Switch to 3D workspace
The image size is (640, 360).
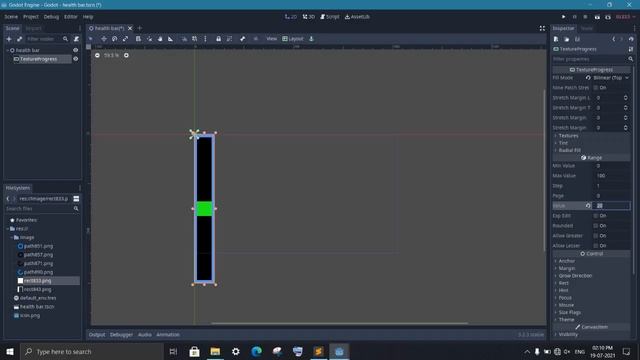[x=309, y=17]
